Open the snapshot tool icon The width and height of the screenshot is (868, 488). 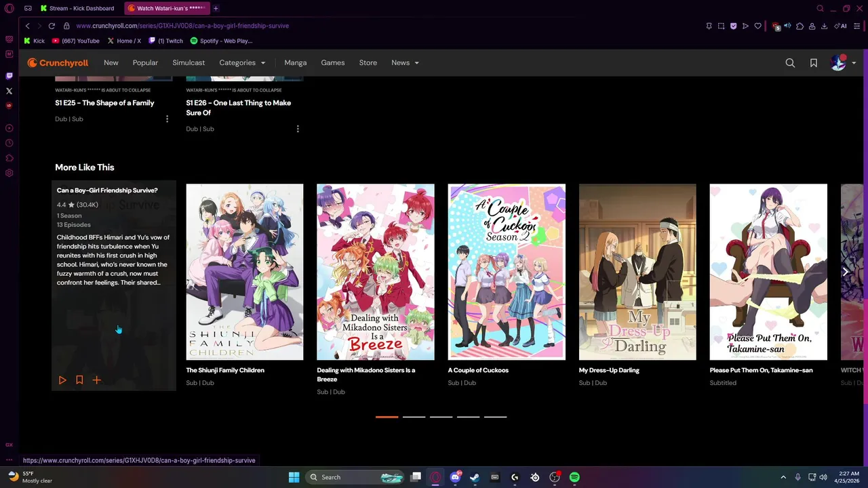tap(721, 26)
